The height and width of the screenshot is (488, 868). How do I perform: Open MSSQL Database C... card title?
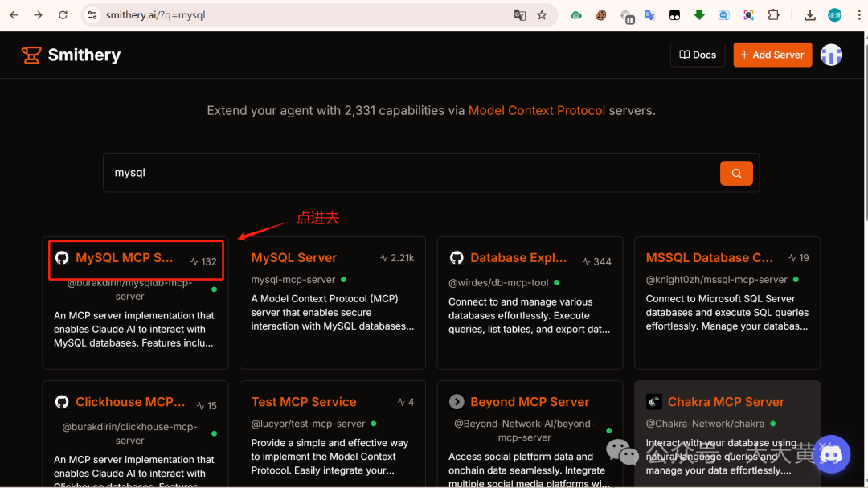click(709, 257)
